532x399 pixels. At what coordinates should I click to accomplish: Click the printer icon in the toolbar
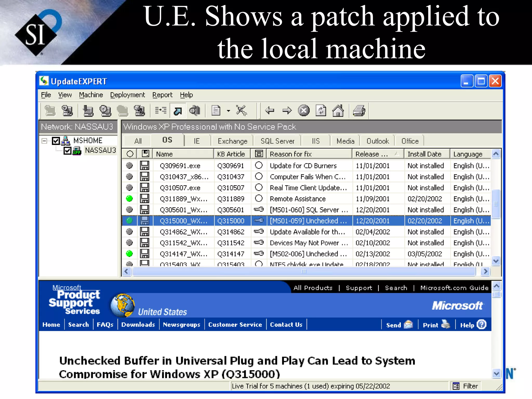[x=359, y=111]
